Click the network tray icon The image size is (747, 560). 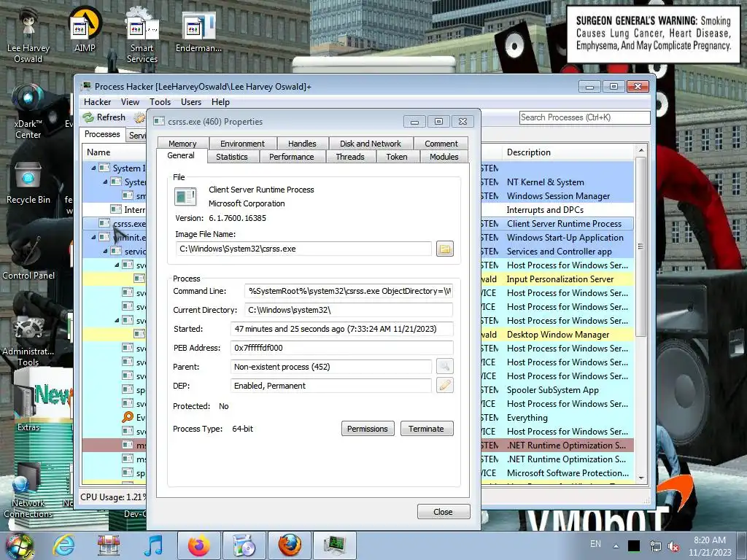click(656, 546)
